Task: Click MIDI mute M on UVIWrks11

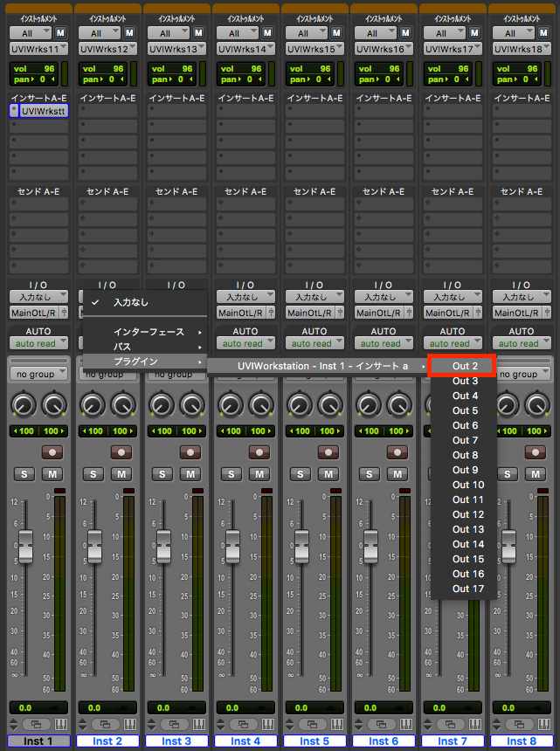Action: 60,33
